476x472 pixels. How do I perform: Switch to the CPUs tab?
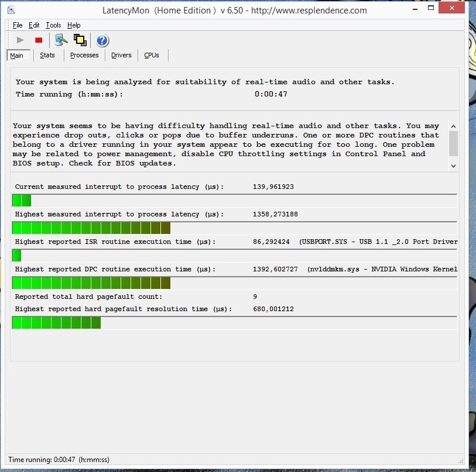[x=152, y=55]
